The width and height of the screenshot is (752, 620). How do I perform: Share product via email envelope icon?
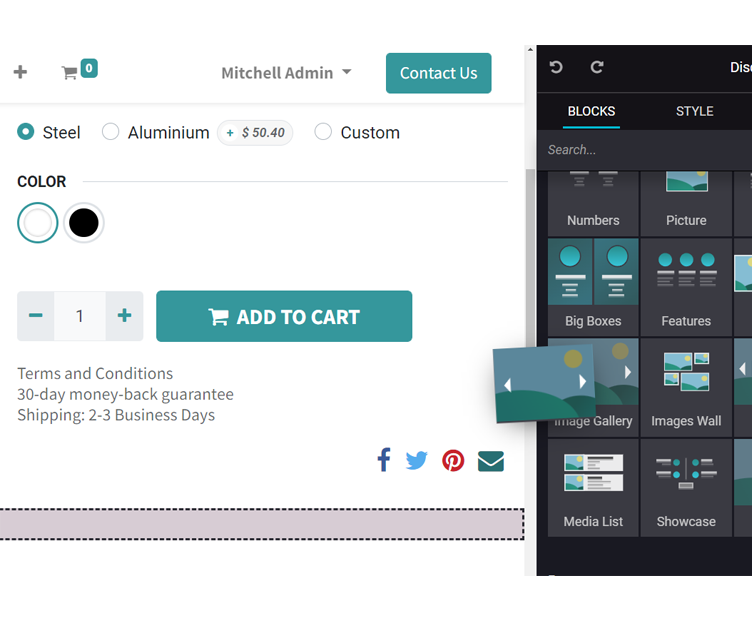pyautogui.click(x=490, y=461)
